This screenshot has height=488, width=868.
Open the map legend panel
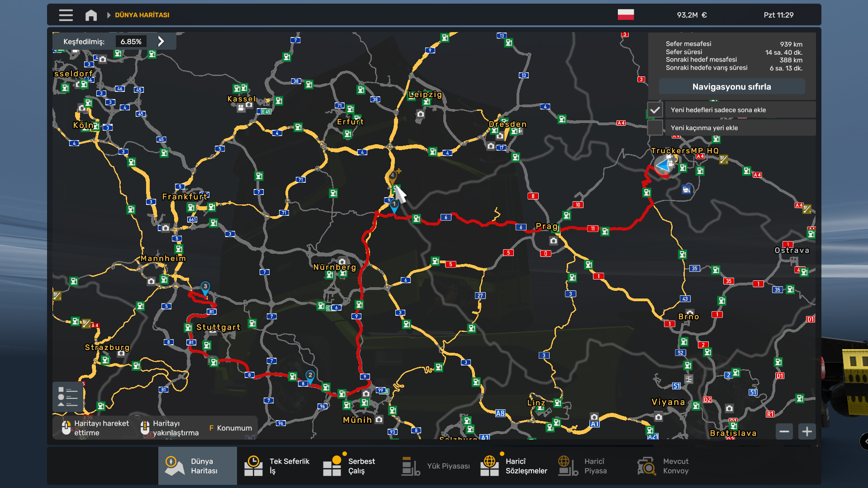tap(67, 397)
